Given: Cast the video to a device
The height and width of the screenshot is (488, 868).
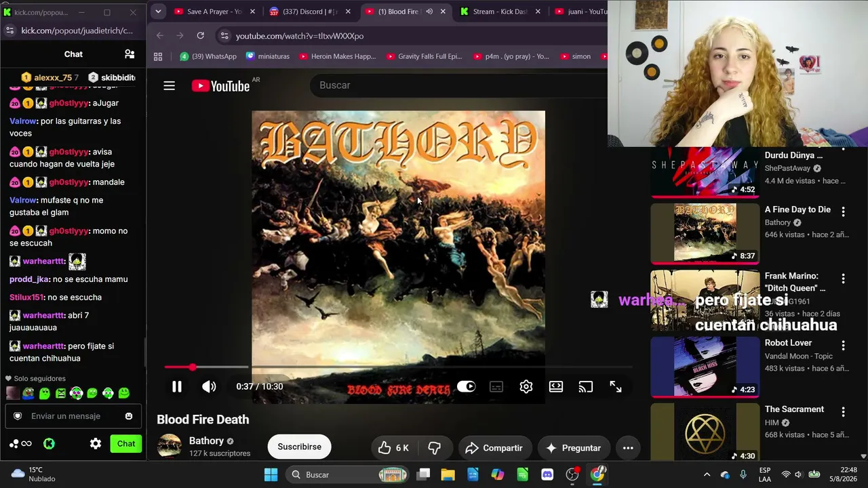Looking at the screenshot, I should click(586, 386).
